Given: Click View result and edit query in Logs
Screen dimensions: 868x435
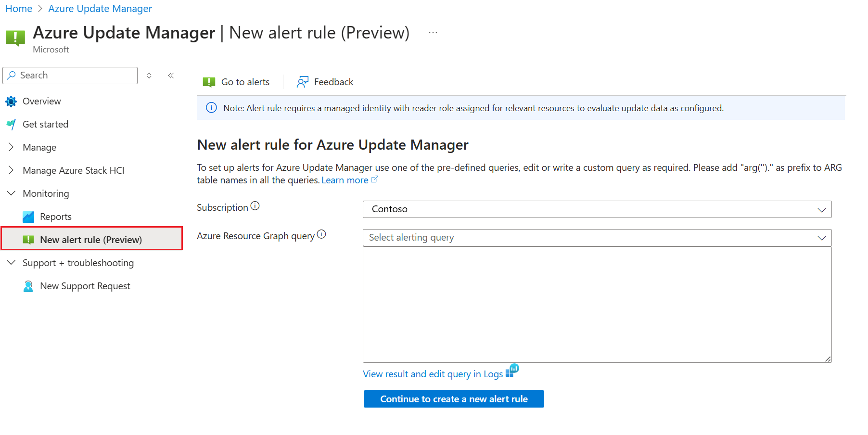Looking at the screenshot, I should point(433,374).
